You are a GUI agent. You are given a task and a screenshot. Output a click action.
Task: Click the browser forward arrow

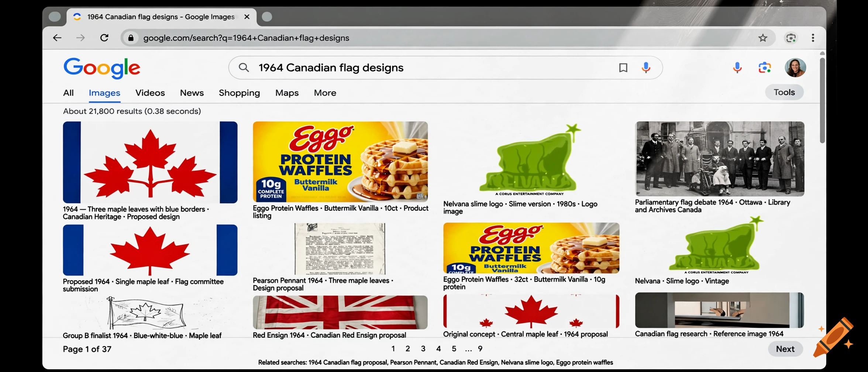pyautogui.click(x=80, y=38)
